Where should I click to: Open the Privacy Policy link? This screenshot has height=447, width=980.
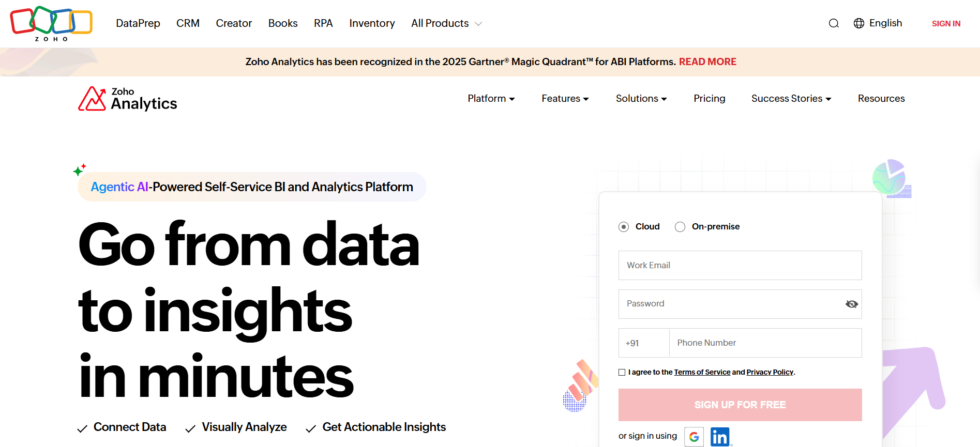pyautogui.click(x=770, y=372)
